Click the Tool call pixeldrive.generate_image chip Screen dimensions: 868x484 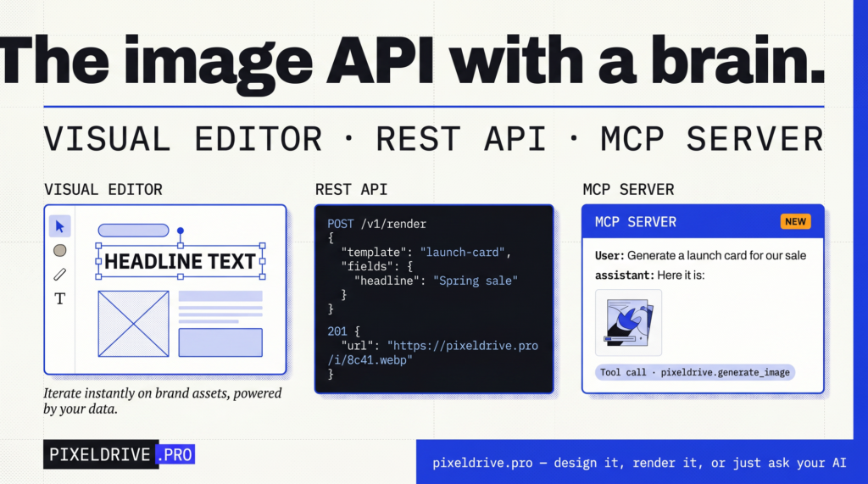point(695,372)
